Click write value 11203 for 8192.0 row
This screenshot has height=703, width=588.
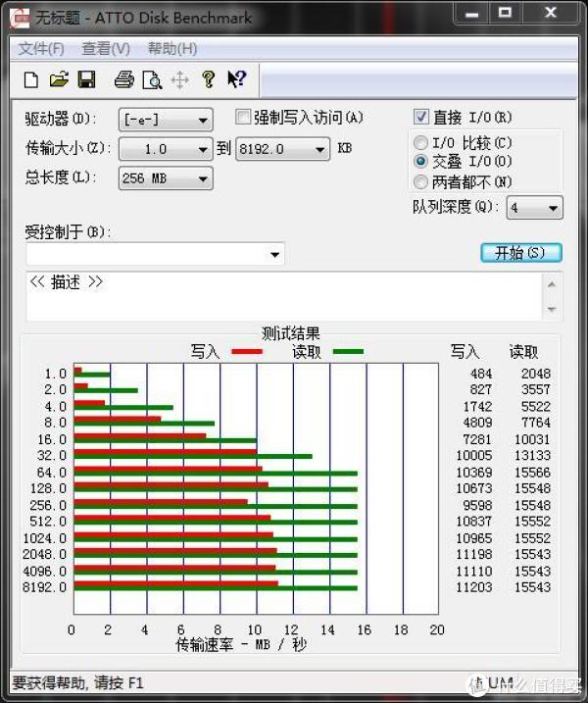(x=473, y=587)
